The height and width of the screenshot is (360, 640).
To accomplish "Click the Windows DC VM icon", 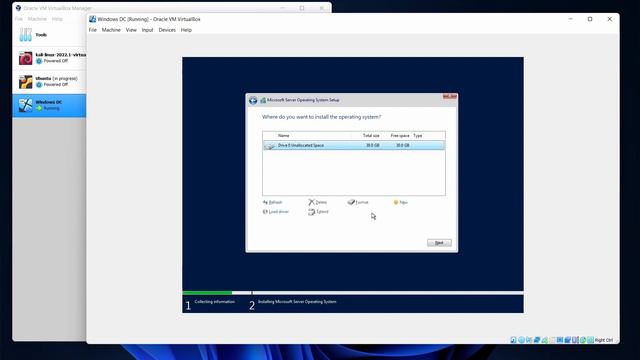I will click(25, 105).
